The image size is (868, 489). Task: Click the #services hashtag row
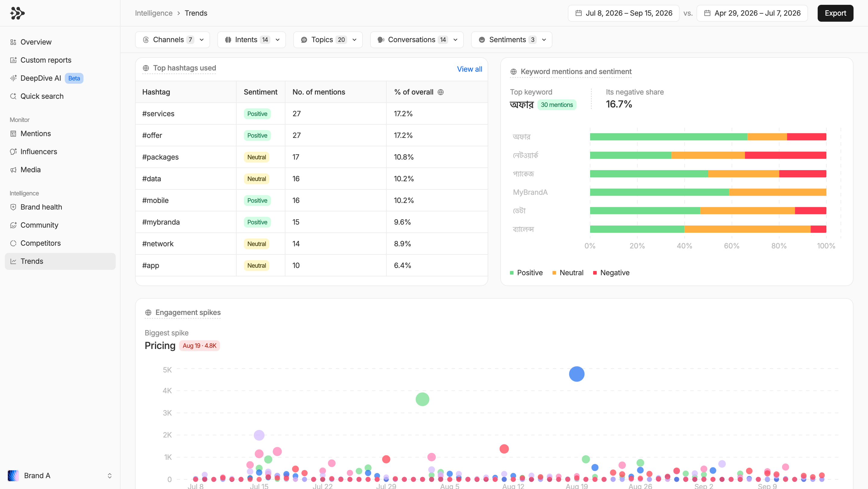(x=311, y=114)
